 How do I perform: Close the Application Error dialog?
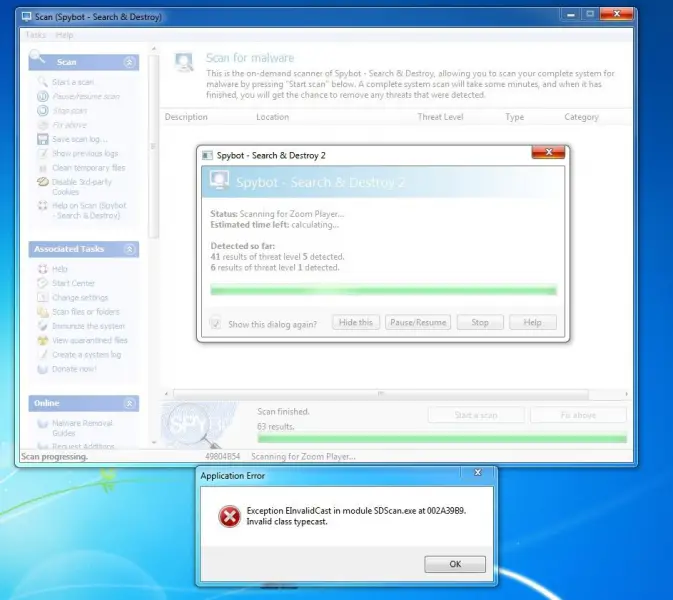(x=477, y=473)
